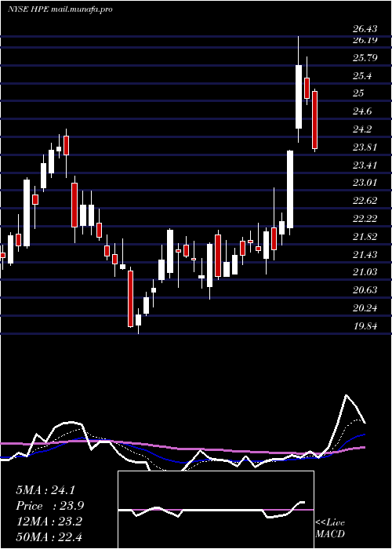392x549 pixels.
Task: Click the 20.63 price level label
Action: pyautogui.click(x=365, y=290)
